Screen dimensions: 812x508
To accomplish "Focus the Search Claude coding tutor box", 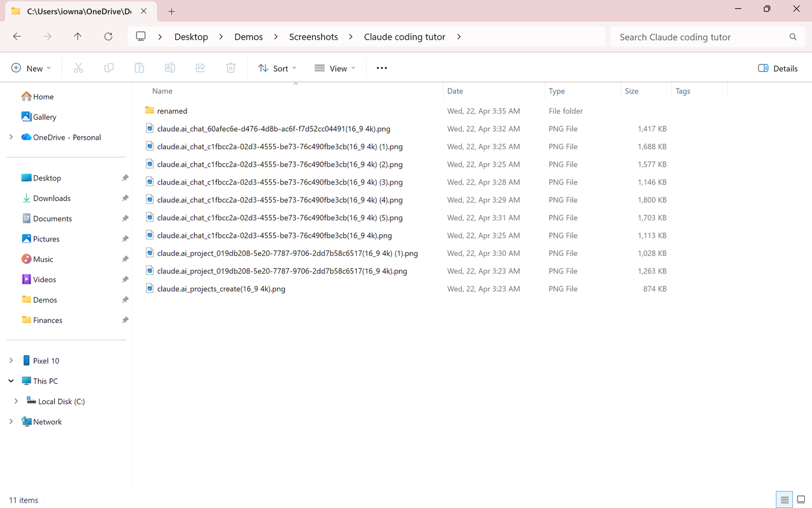I will (707, 37).
